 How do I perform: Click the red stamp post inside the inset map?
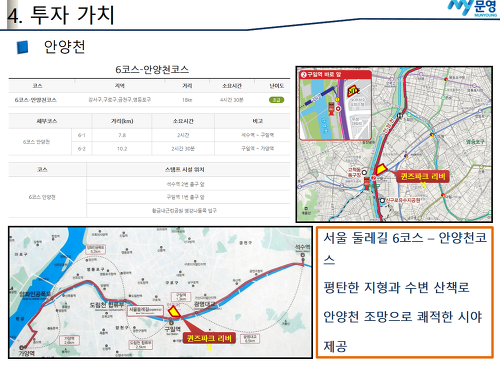click(332, 109)
